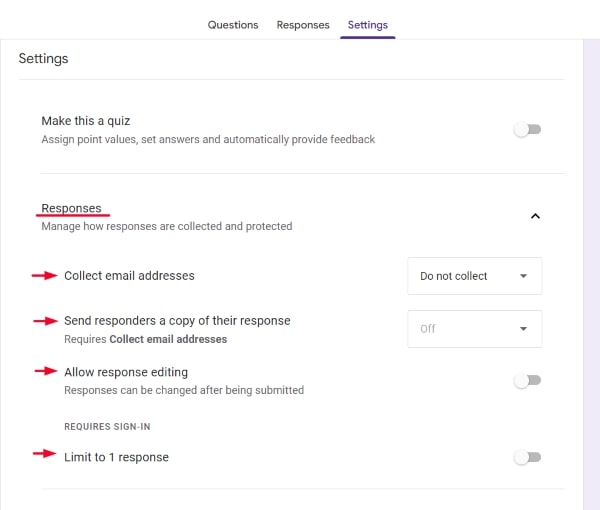Enable the Make this a quiz toggle
This screenshot has width=600, height=510.
tap(527, 130)
